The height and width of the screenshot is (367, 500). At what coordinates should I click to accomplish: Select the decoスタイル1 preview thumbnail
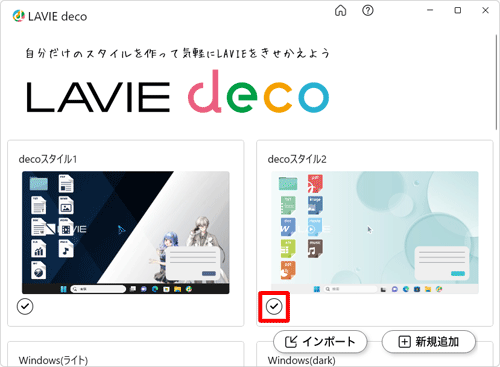(x=126, y=232)
